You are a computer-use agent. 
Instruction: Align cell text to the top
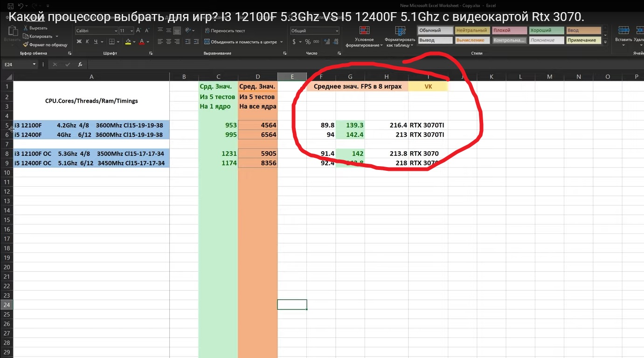point(160,31)
